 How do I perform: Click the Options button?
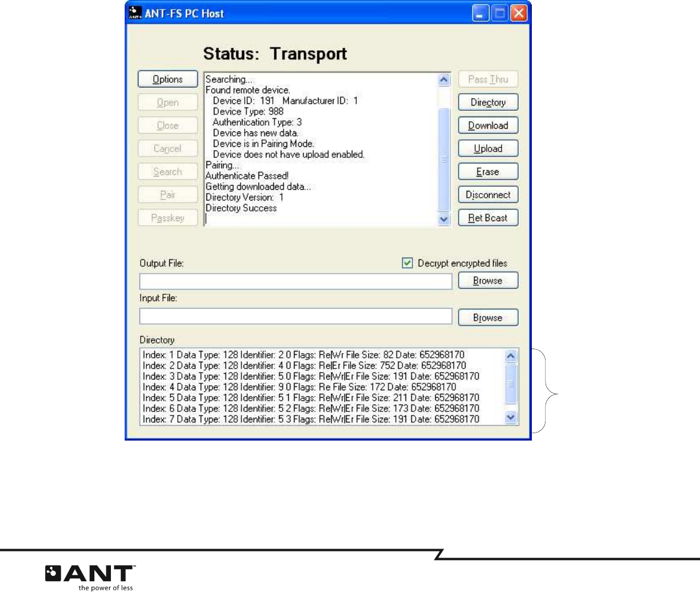click(168, 79)
